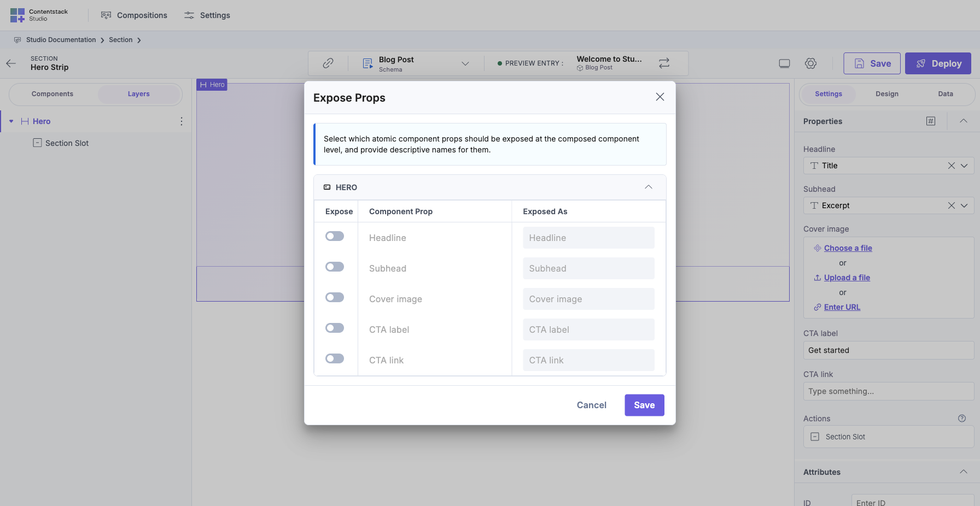The image size is (980, 506).
Task: Click the chevron after the Section breadcrumb
Action: [139, 40]
